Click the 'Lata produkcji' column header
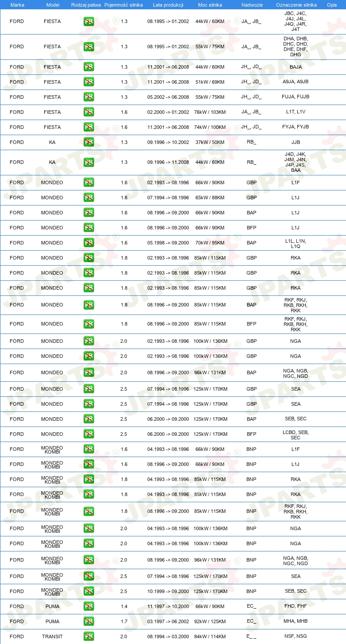 pos(168,4)
